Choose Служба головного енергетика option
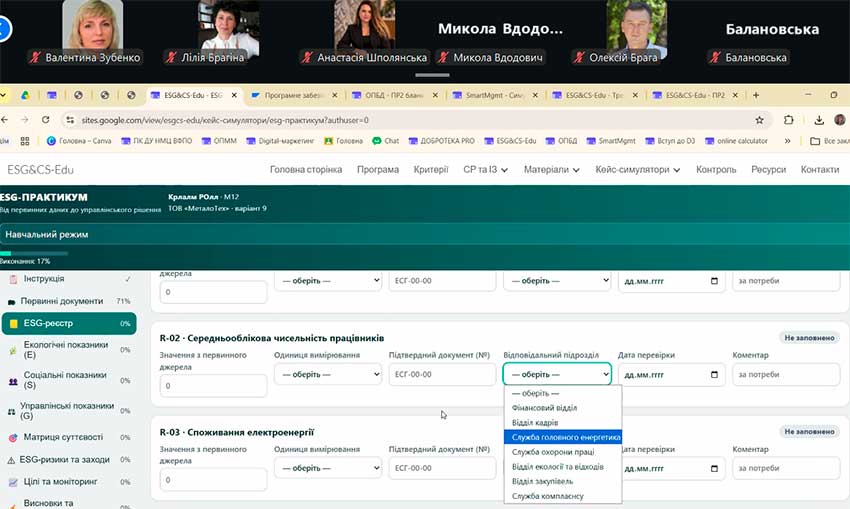Image resolution: width=850 pixels, height=509 pixels. click(563, 437)
